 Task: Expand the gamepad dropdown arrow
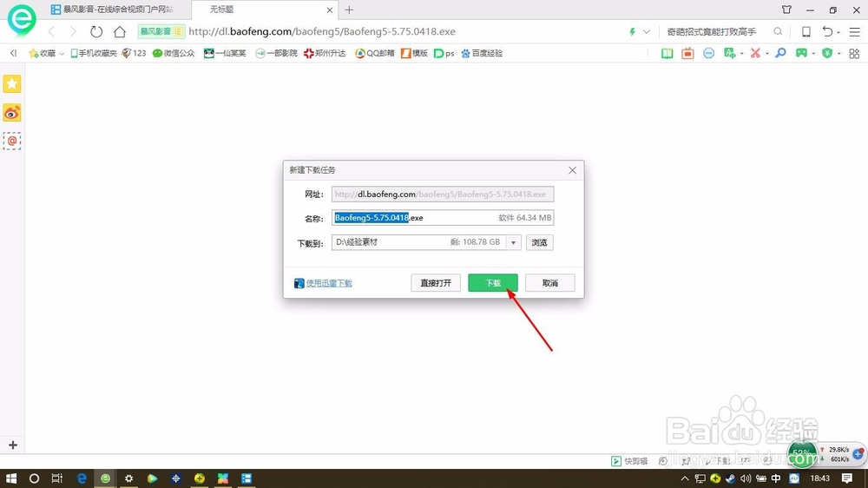pos(813,54)
